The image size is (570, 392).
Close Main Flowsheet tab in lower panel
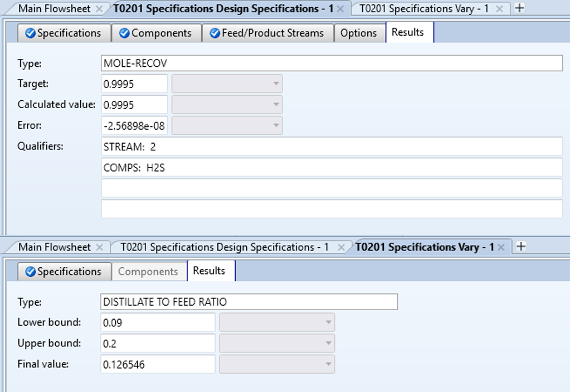(99, 247)
